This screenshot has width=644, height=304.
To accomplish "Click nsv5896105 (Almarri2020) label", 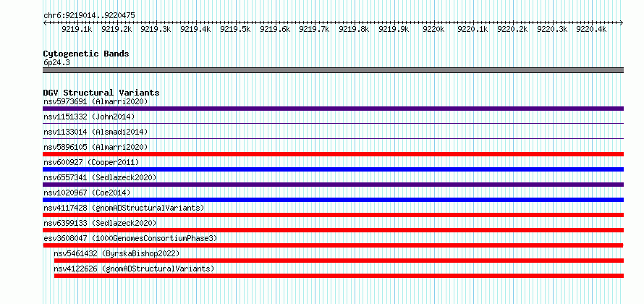I will click(96, 147).
